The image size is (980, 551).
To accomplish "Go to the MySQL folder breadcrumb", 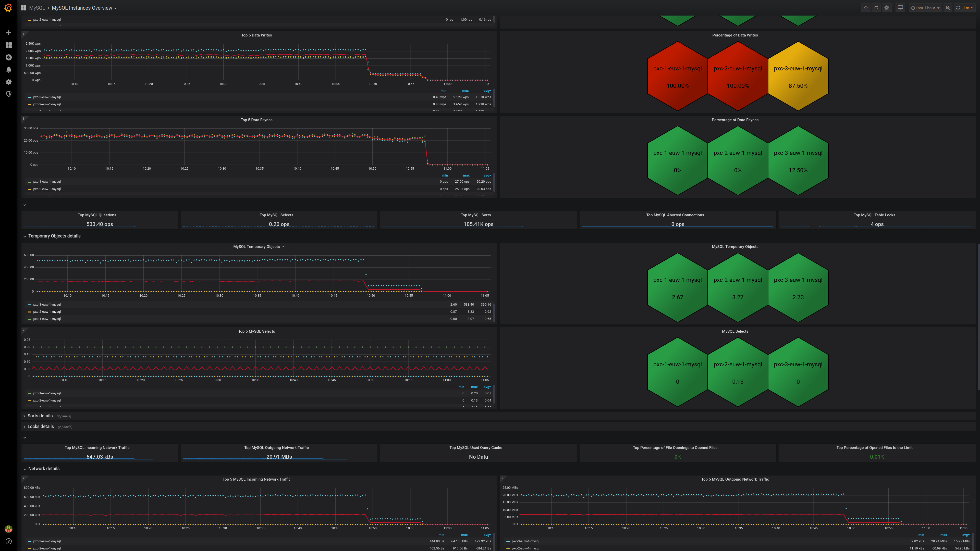I will [x=37, y=8].
